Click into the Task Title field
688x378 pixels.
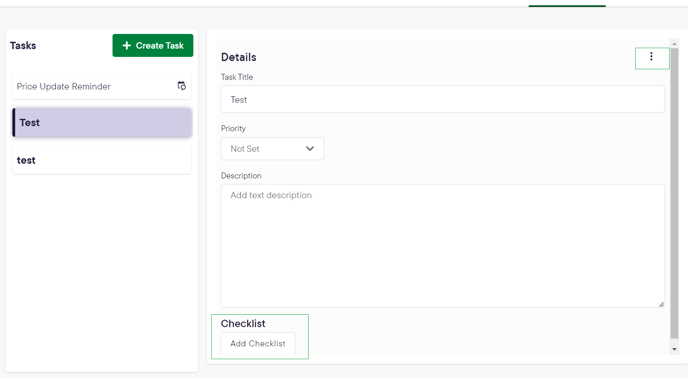[443, 99]
